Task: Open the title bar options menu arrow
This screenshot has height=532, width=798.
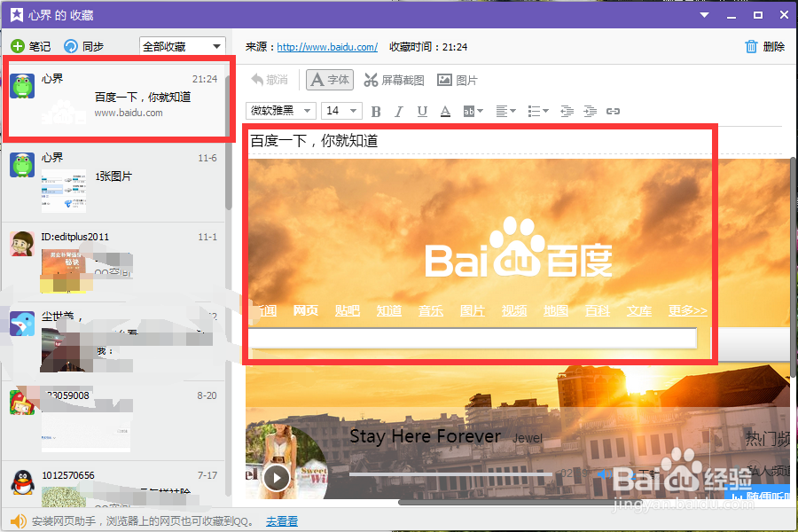Action: click(x=703, y=15)
